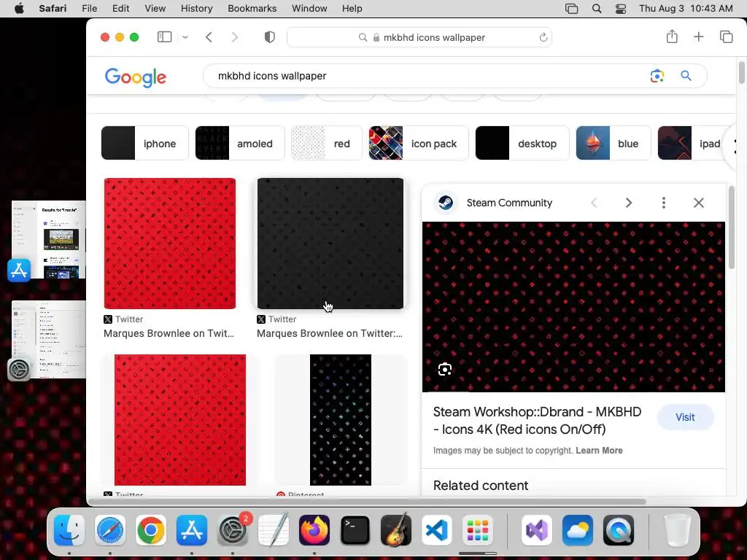The image size is (747, 560).
Task: Click the Steam Community source label
Action: tap(509, 203)
